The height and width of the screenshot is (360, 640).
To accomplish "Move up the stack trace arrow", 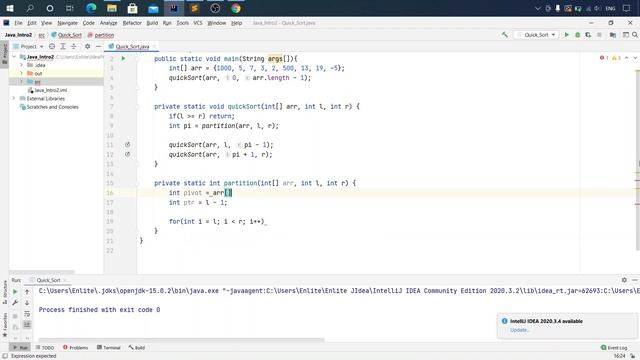I will click(x=27, y=291).
